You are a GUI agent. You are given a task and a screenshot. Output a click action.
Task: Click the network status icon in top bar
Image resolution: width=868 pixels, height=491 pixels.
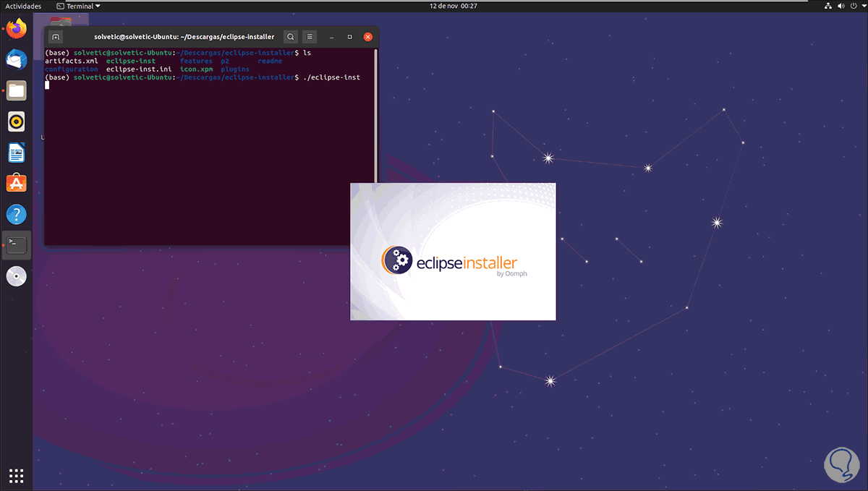point(829,6)
